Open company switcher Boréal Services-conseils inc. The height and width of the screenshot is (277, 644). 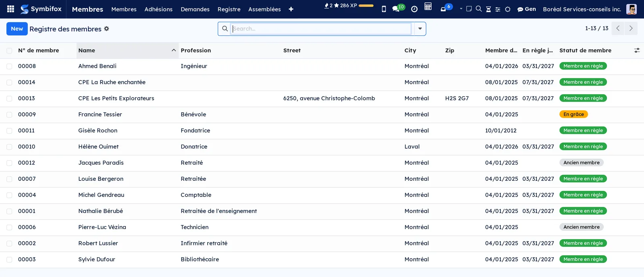pyautogui.click(x=582, y=9)
